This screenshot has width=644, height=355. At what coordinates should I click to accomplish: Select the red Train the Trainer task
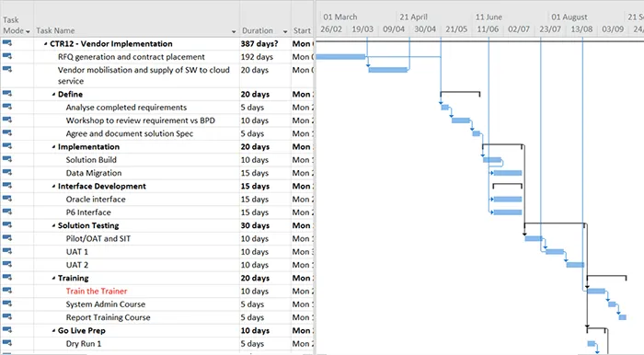click(x=97, y=291)
